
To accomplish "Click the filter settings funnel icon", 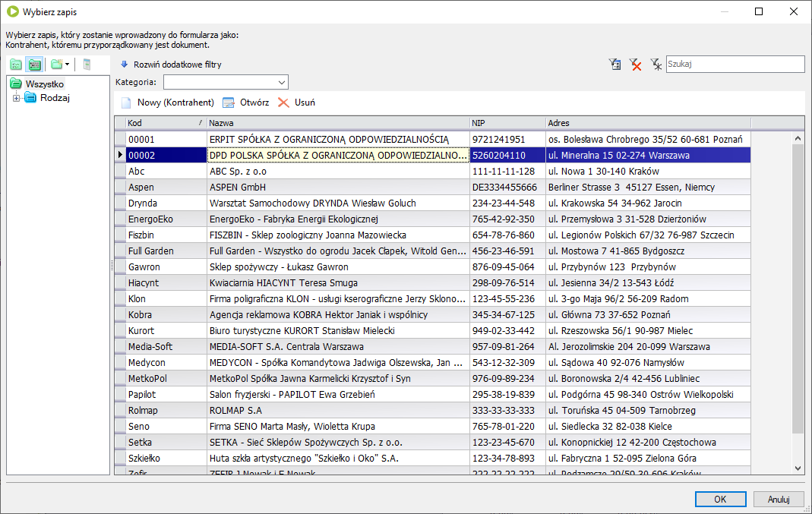I will tap(615, 65).
